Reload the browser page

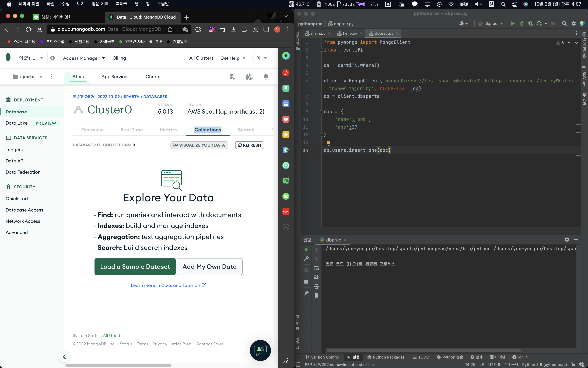[29, 29]
